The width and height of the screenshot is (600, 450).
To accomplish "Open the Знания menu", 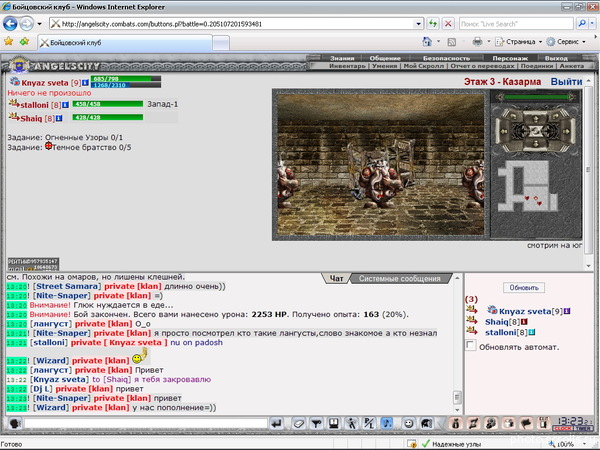I will coord(342,58).
